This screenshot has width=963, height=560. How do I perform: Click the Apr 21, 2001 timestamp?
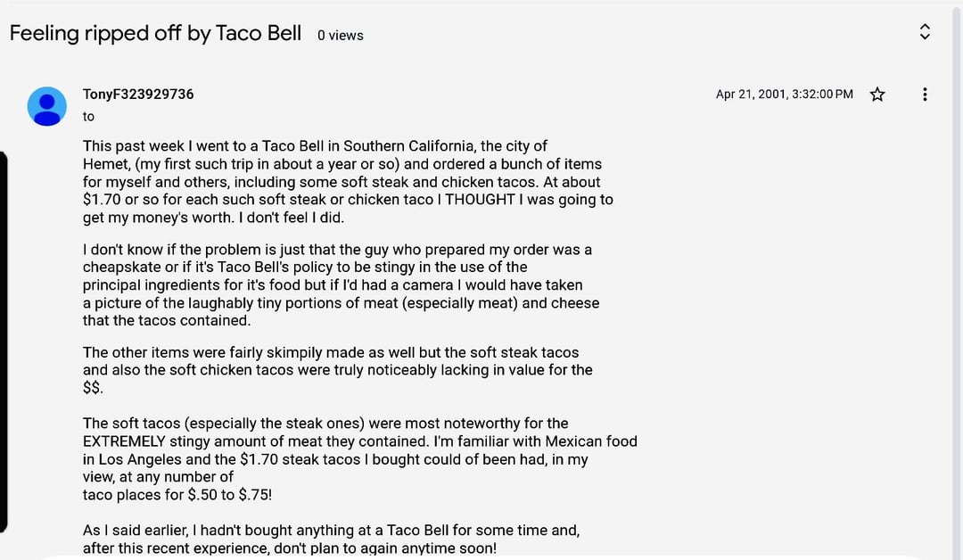point(784,95)
